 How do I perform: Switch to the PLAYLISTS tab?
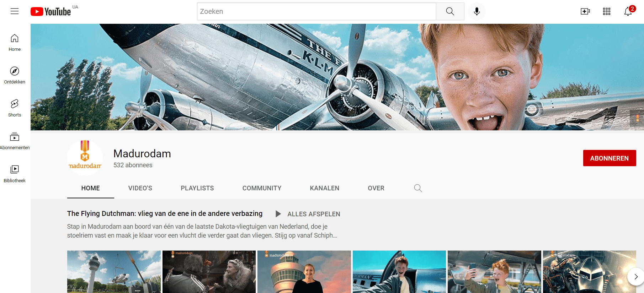pos(197,188)
